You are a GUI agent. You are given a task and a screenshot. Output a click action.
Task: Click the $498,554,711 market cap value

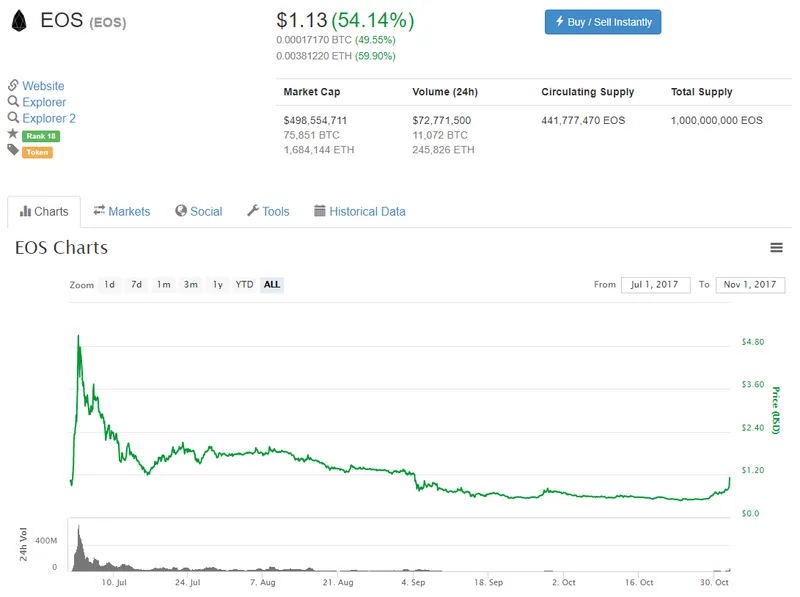click(315, 120)
